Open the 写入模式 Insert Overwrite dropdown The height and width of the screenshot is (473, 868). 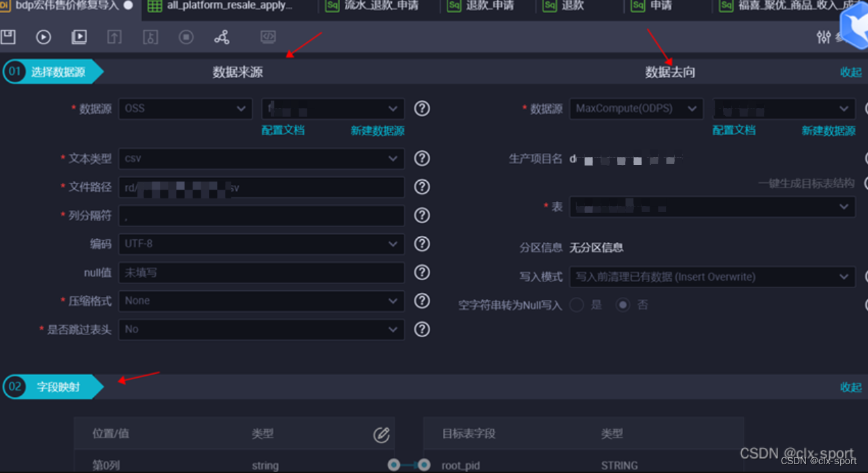pos(712,277)
